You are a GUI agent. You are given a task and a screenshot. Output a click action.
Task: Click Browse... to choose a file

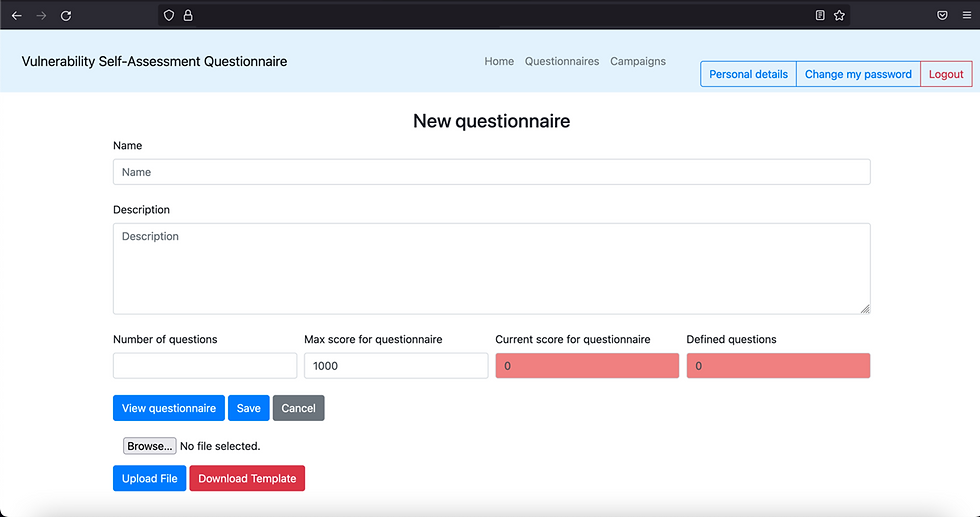tap(149, 446)
